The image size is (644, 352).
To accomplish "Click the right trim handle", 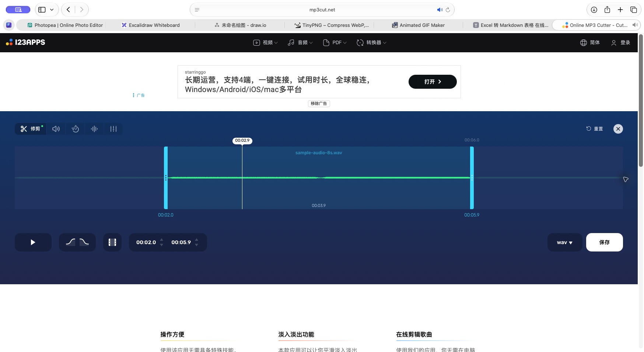I will 472,178.
